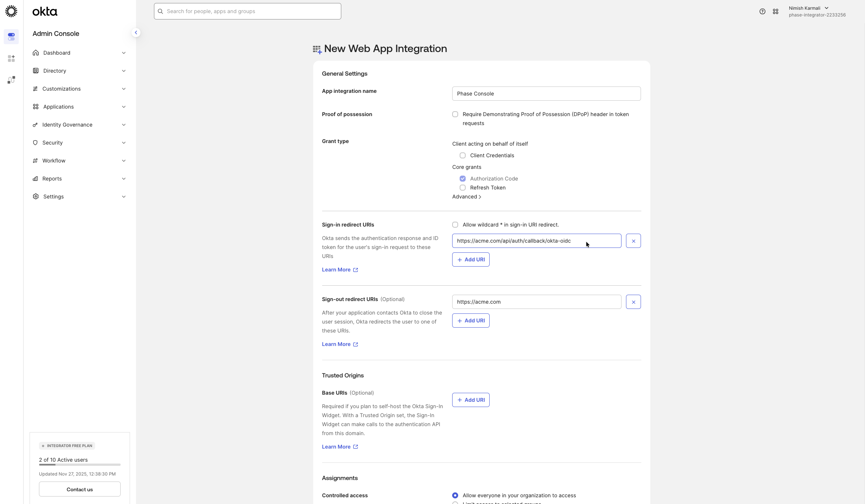
Task: Add another sign-in redirect URI
Action: tap(471, 259)
